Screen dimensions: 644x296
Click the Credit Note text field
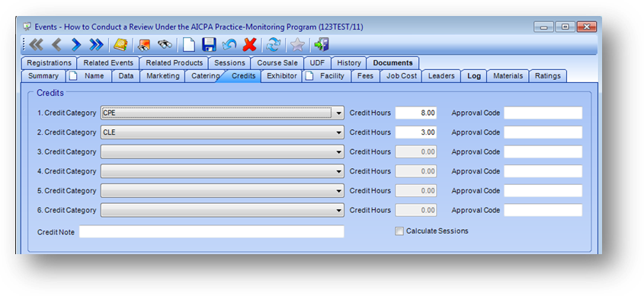point(212,231)
